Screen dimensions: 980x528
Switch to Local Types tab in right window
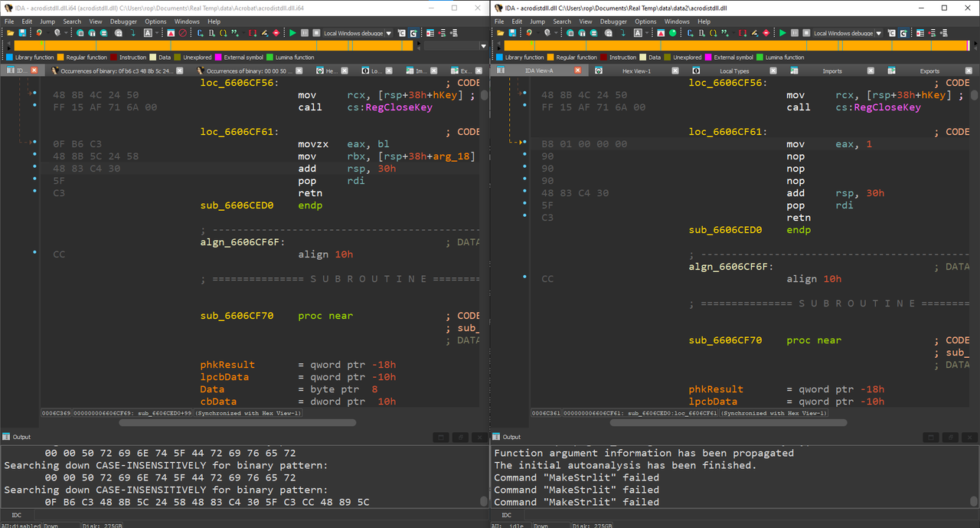(734, 71)
